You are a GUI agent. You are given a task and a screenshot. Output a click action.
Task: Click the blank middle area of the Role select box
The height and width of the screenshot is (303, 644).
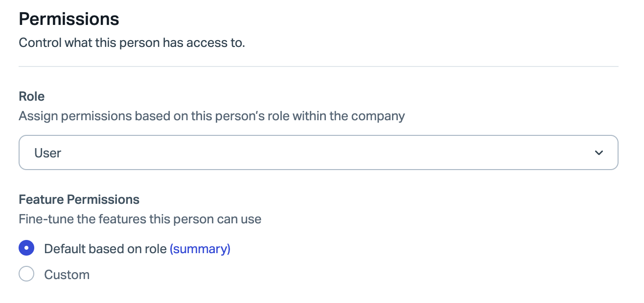pyautogui.click(x=318, y=153)
